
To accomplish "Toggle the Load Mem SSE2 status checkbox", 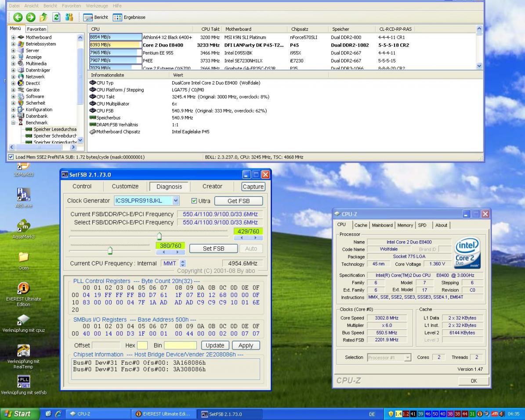I will 11,157.
